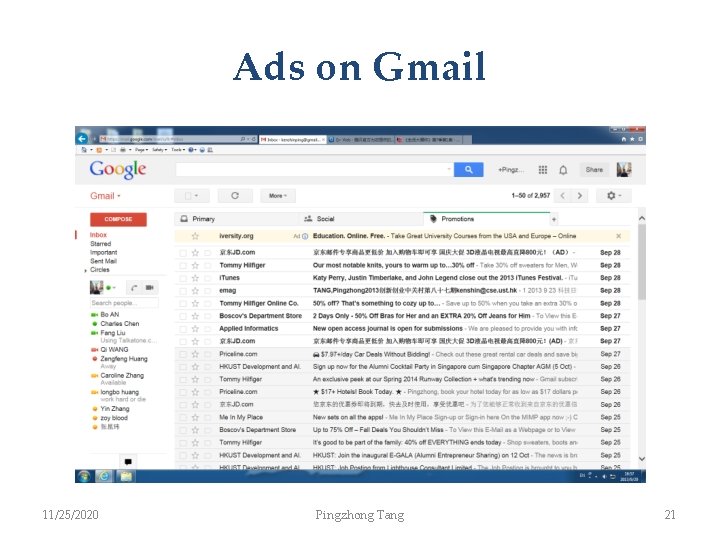The width and height of the screenshot is (720, 540).
Task: Star the Tommy Hilfiger Sep 28 email
Action: point(195,265)
